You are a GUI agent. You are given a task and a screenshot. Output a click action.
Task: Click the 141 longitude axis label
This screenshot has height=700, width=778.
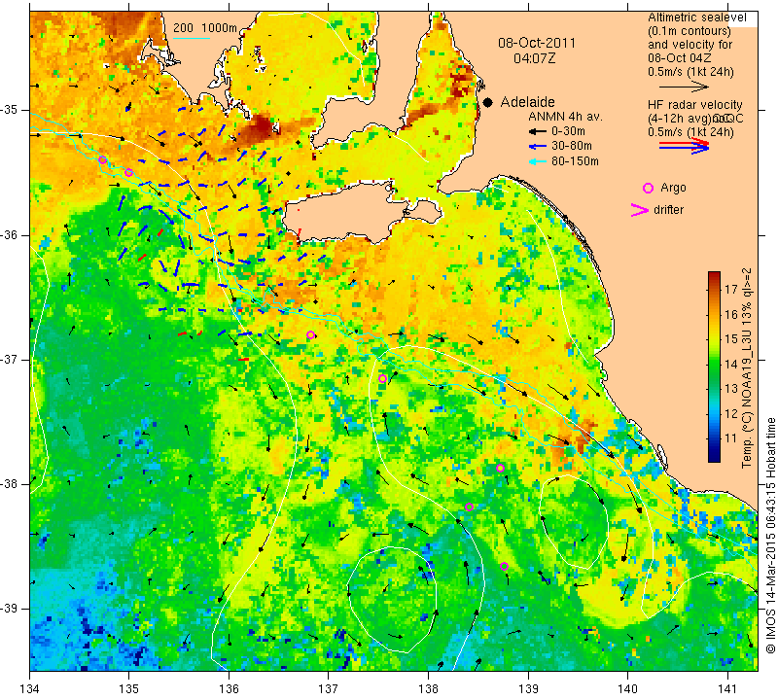727,688
